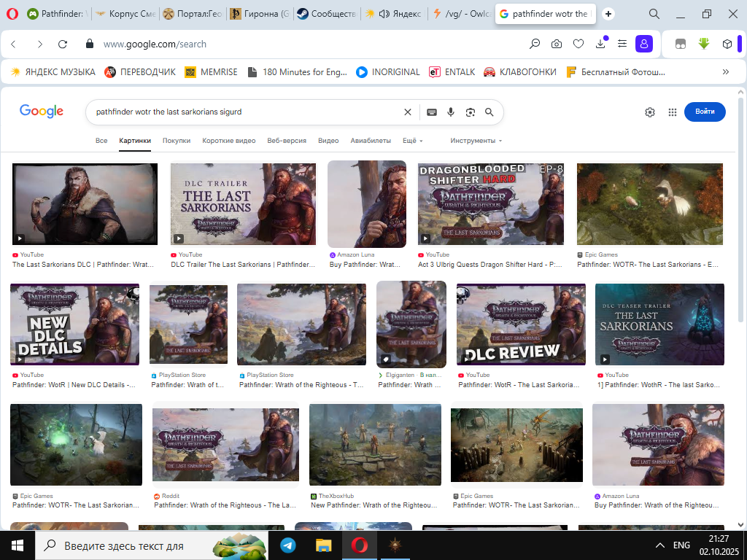The width and height of the screenshot is (747, 560).
Task: Open Dragonblooded Shifter Hard EP-8 thumbnail
Action: click(491, 204)
